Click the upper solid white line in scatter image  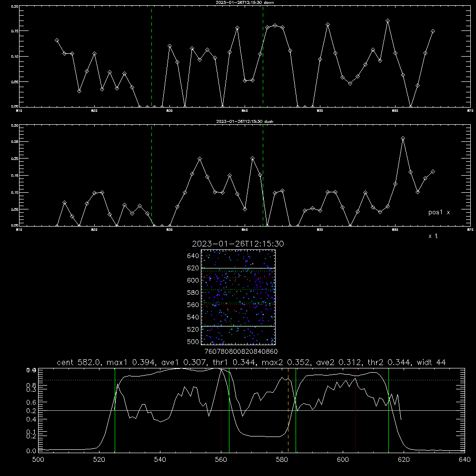[x=238, y=268]
